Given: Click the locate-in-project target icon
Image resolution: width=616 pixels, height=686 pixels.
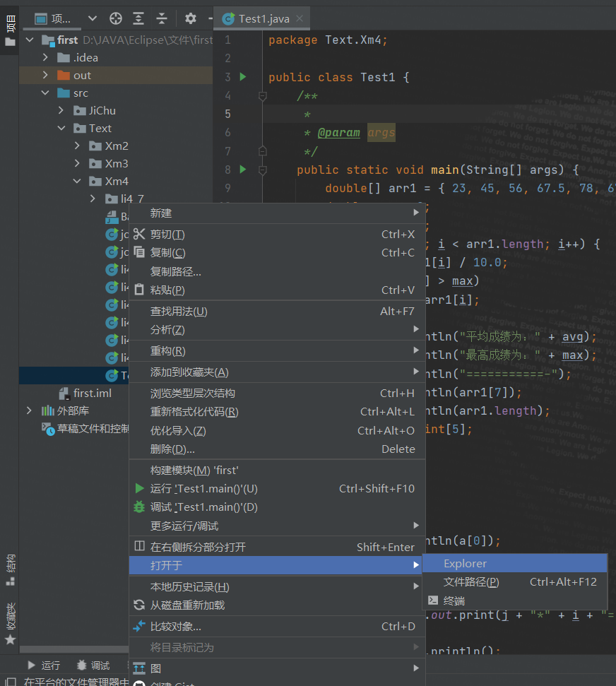Looking at the screenshot, I should [x=116, y=18].
